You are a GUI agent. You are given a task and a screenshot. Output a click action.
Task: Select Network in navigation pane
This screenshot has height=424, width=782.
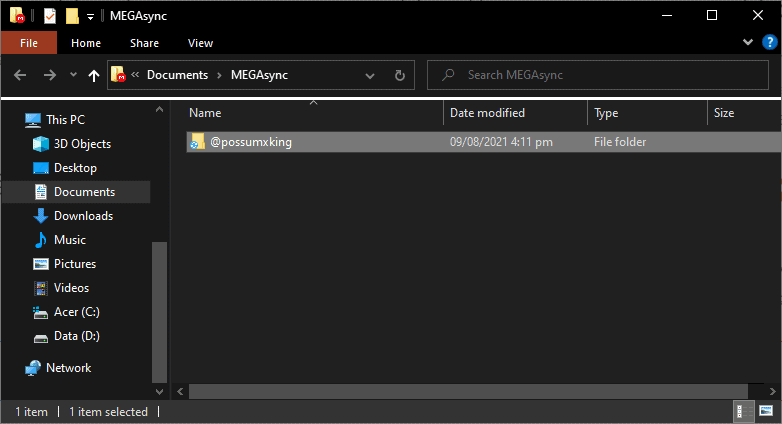point(68,368)
